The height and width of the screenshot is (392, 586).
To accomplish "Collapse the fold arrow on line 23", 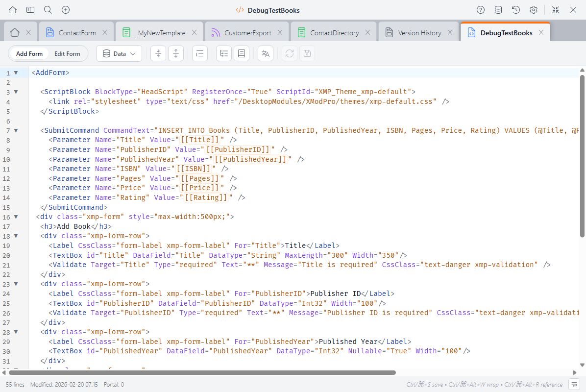I will tap(16, 284).
